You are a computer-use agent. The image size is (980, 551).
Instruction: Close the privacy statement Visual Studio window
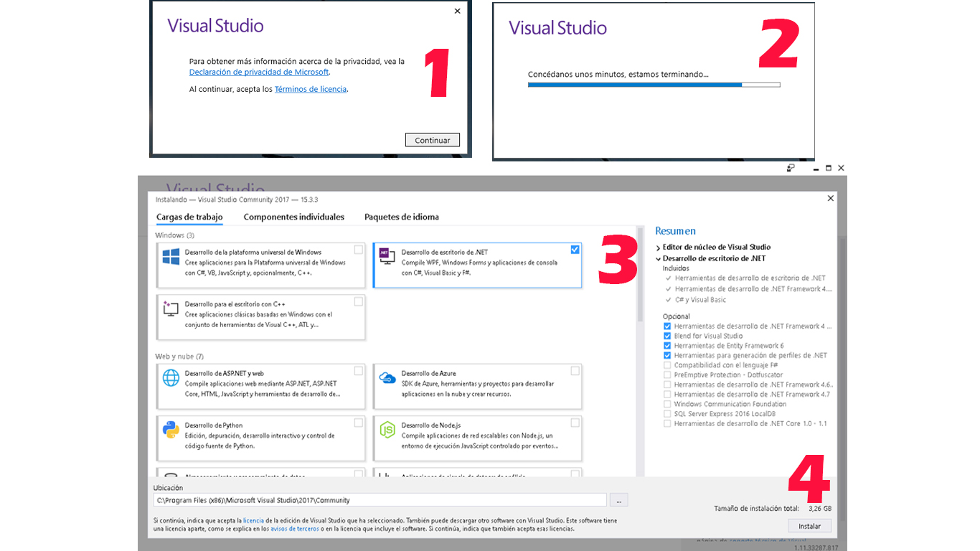pos(458,11)
